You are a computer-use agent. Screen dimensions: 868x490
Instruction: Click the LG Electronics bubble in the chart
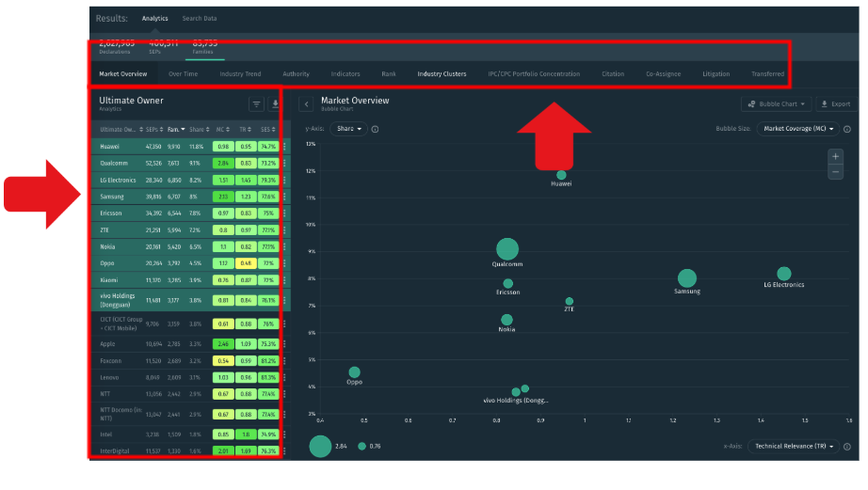(x=784, y=273)
